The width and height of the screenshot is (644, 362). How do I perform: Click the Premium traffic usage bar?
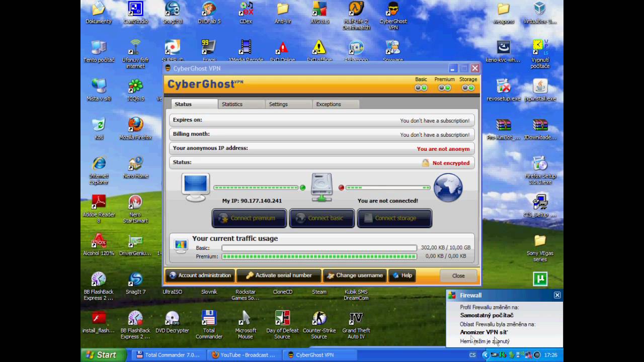click(319, 256)
